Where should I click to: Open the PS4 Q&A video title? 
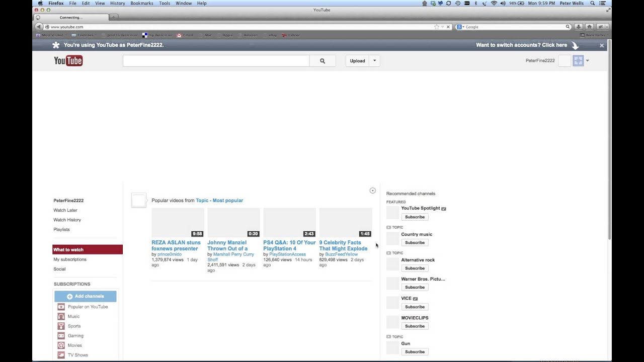coord(289,245)
